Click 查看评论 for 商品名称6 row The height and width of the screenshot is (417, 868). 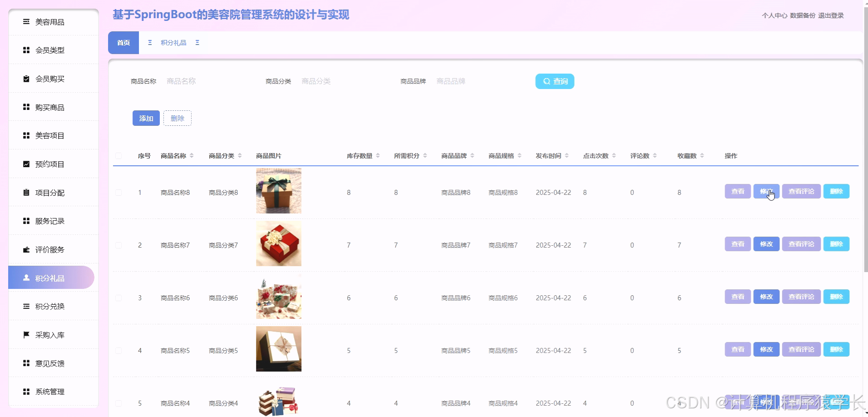[x=801, y=297]
